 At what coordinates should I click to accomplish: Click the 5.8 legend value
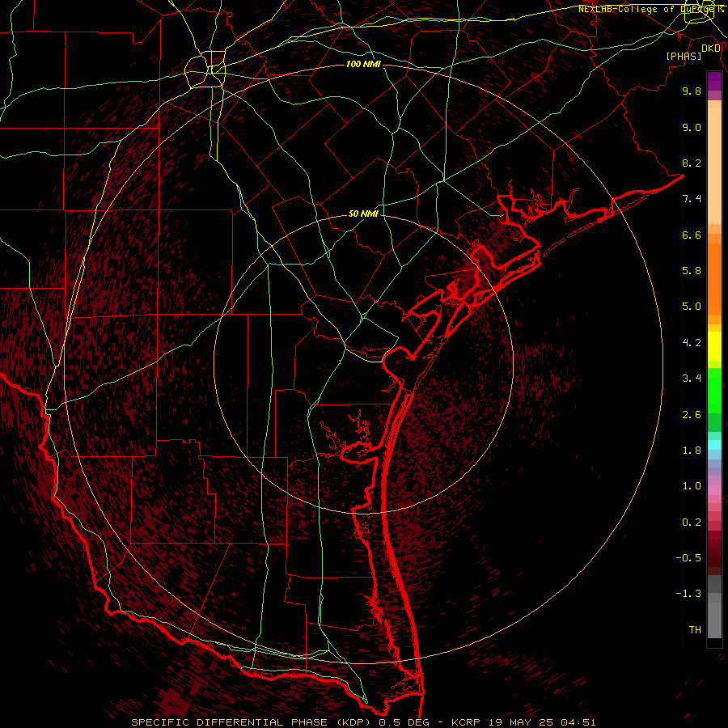692,271
